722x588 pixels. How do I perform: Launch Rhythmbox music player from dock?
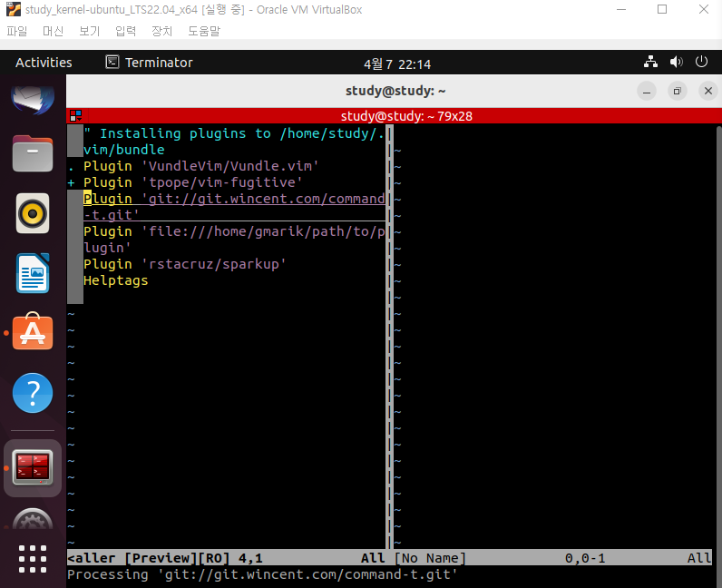(x=33, y=213)
